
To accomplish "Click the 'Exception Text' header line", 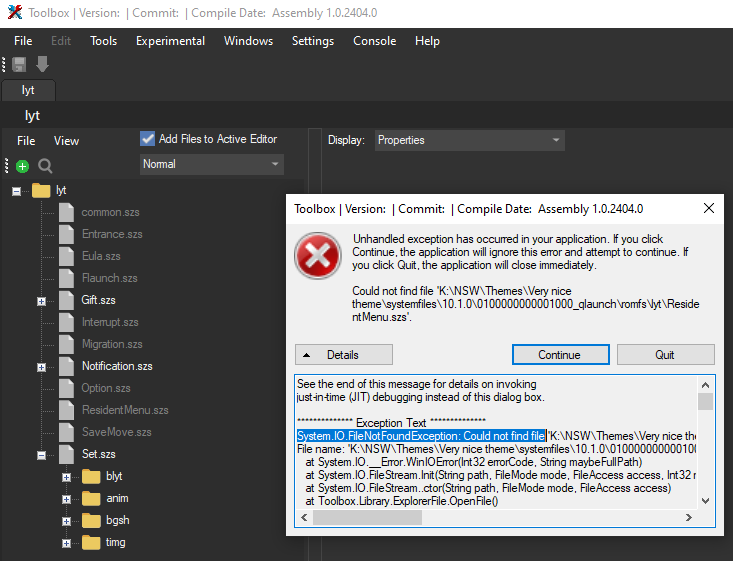I will (x=391, y=423).
